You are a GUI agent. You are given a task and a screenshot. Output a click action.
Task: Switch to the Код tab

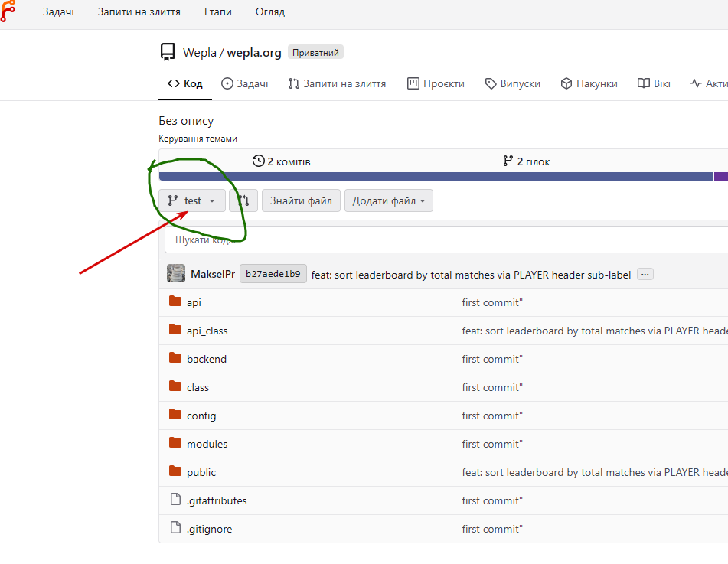point(184,83)
